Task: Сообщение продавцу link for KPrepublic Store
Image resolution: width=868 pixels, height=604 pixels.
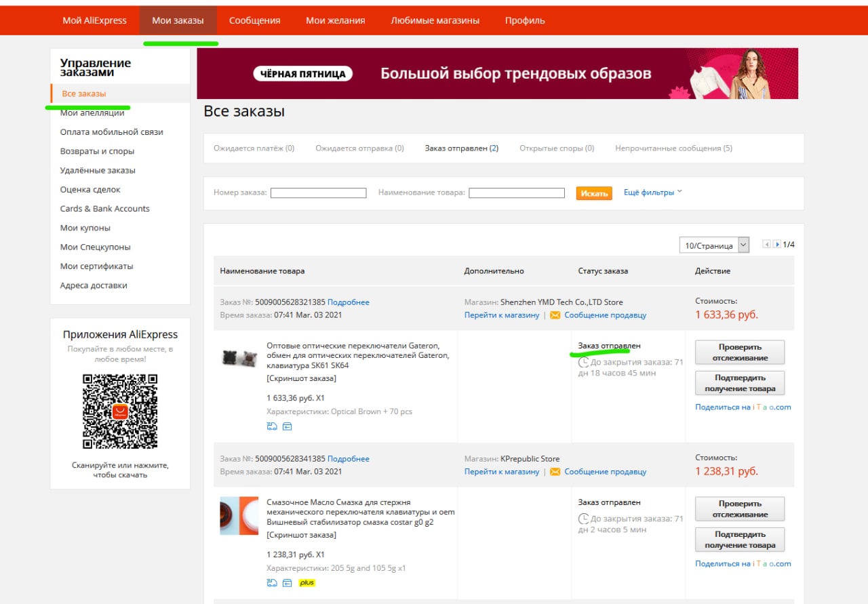Action: 606,472
